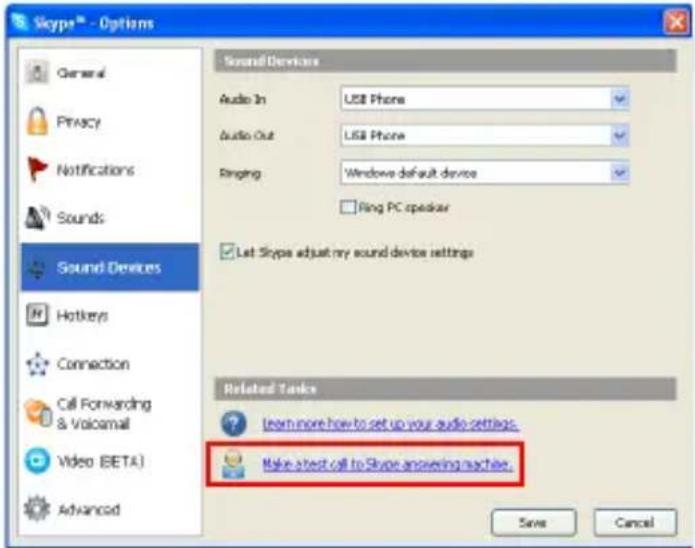The width and height of the screenshot is (695, 548).
Task: Click the Connection network icon
Action: pos(37,364)
